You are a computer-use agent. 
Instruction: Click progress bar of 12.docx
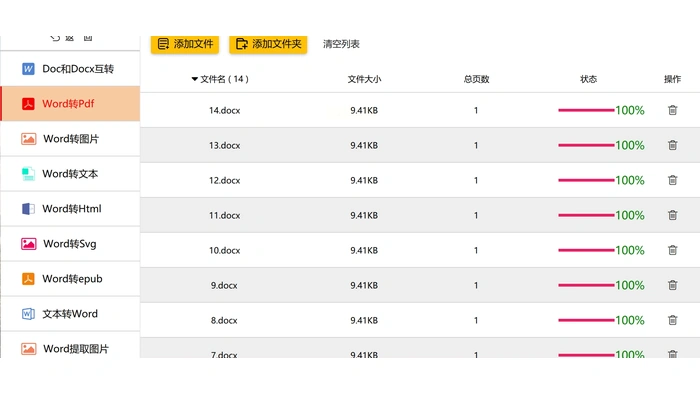(x=586, y=180)
